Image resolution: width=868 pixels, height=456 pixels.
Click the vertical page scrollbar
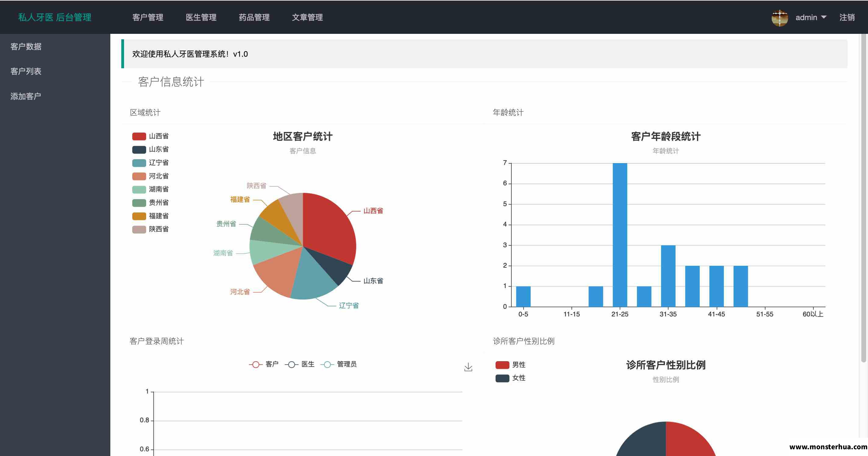pos(864,198)
